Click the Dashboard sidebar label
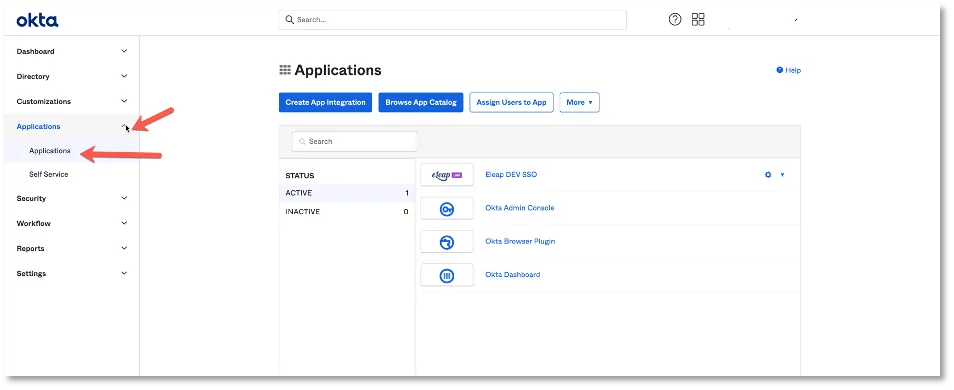The width and height of the screenshot is (954, 390). pos(35,52)
